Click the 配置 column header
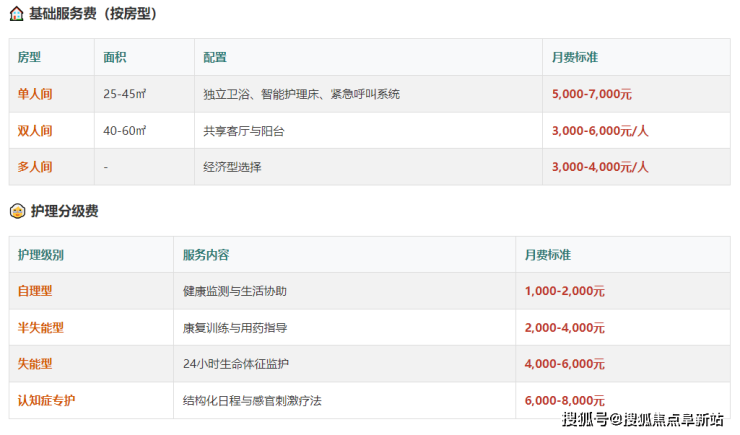 coord(215,57)
